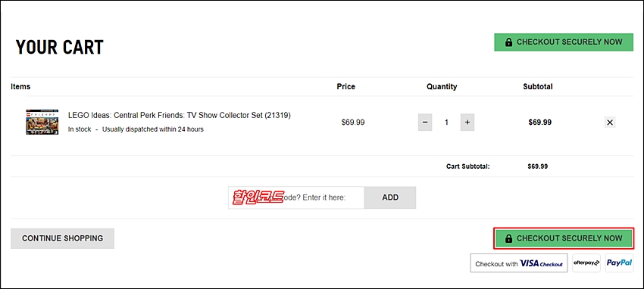Click the top Checkout Securely Now button
644x289 pixels.
pos(564,42)
